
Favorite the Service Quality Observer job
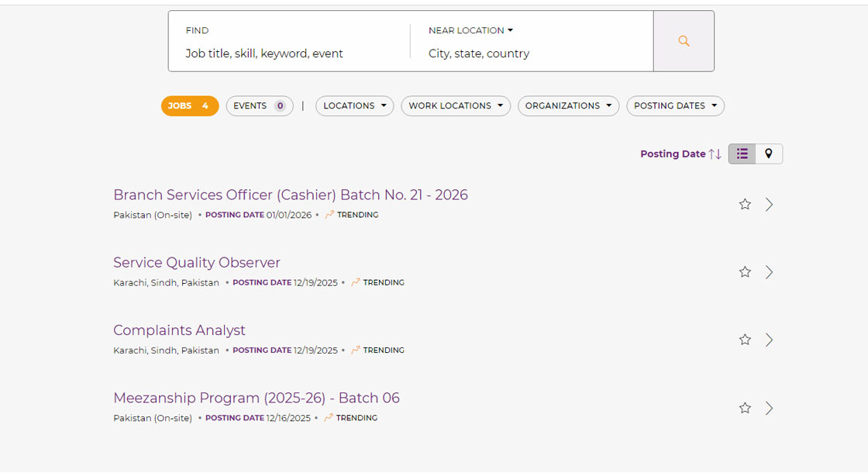[745, 272]
